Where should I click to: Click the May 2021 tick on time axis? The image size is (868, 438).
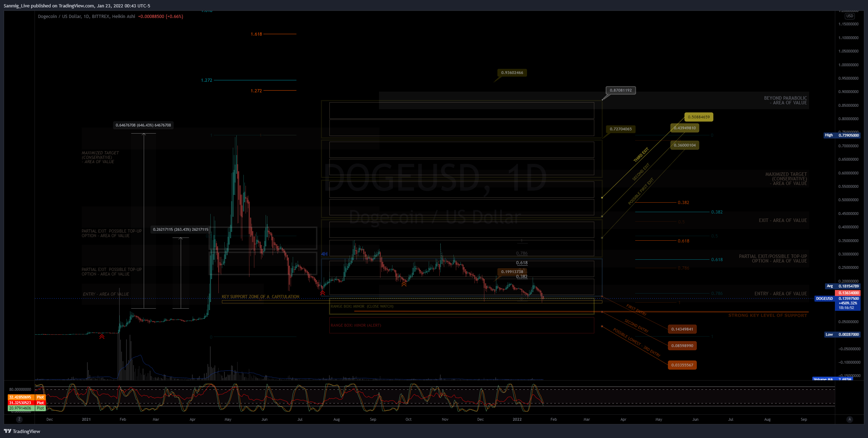point(228,419)
